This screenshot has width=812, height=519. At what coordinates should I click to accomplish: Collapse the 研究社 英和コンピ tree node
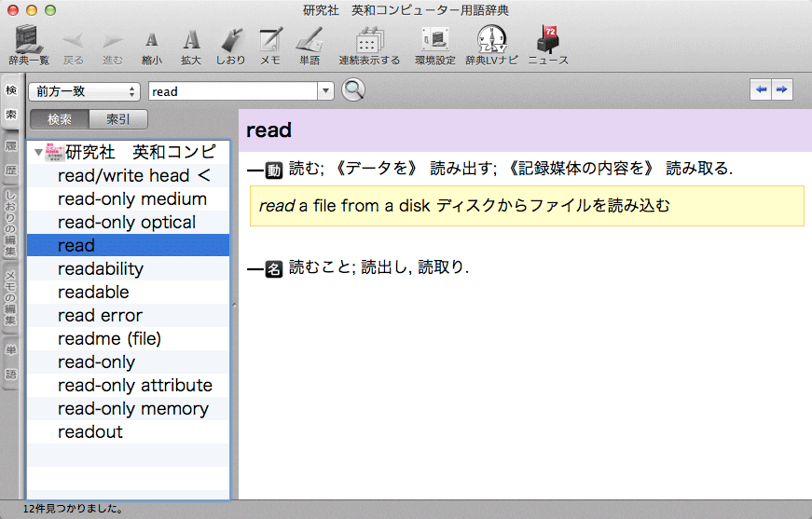pyautogui.click(x=38, y=153)
